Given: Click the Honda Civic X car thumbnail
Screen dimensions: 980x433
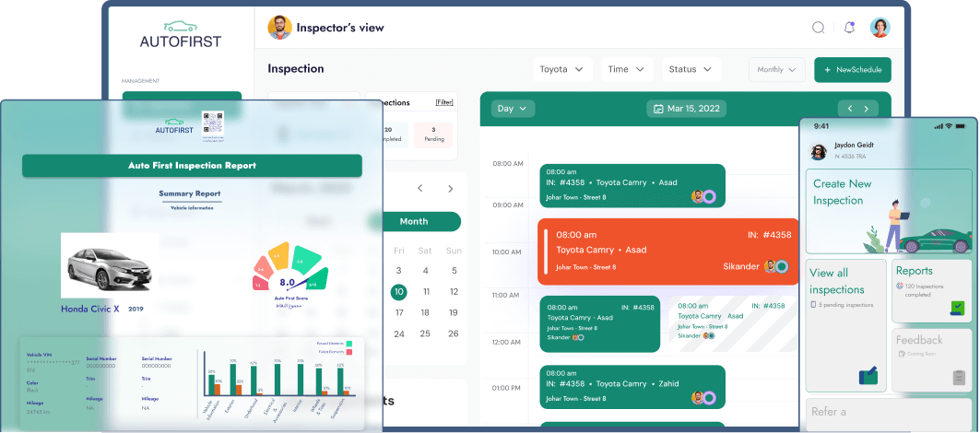Looking at the screenshot, I should (110, 265).
